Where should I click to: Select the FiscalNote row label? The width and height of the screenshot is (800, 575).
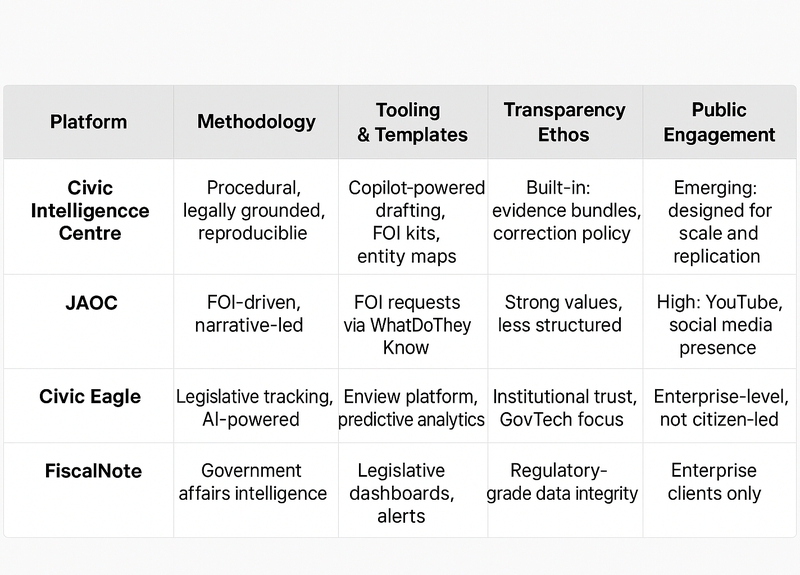88,471
